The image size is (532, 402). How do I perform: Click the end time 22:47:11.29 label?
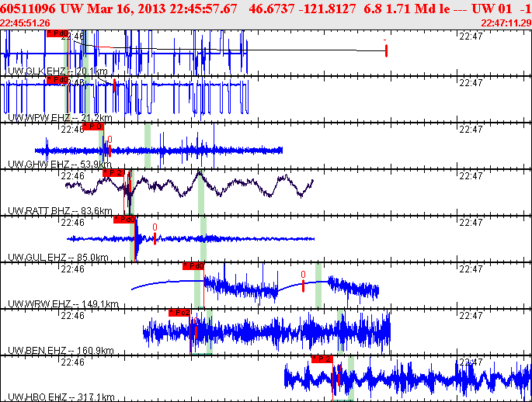[x=506, y=23]
